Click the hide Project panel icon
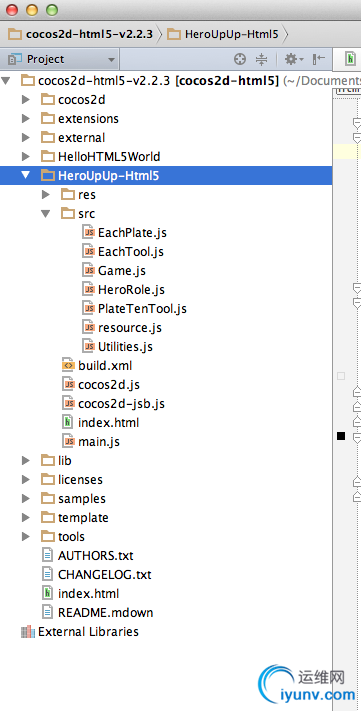 click(319, 59)
